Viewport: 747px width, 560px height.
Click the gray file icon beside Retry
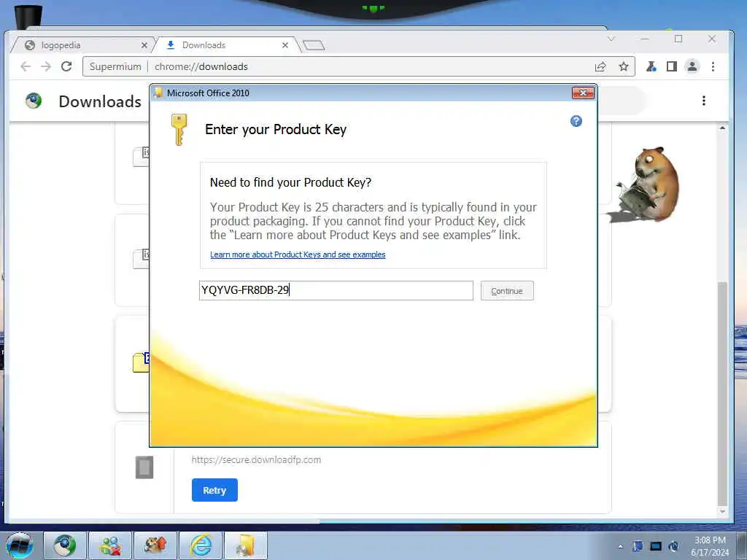coord(144,467)
